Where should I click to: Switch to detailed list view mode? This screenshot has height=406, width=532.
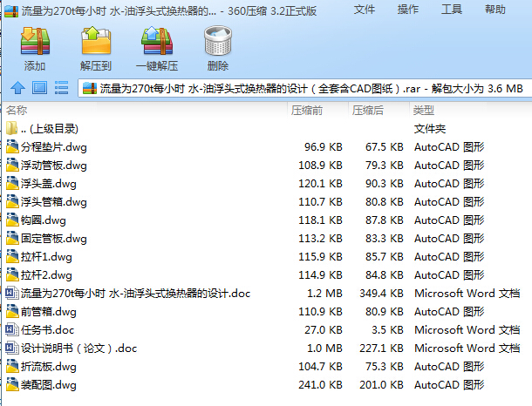(61, 88)
